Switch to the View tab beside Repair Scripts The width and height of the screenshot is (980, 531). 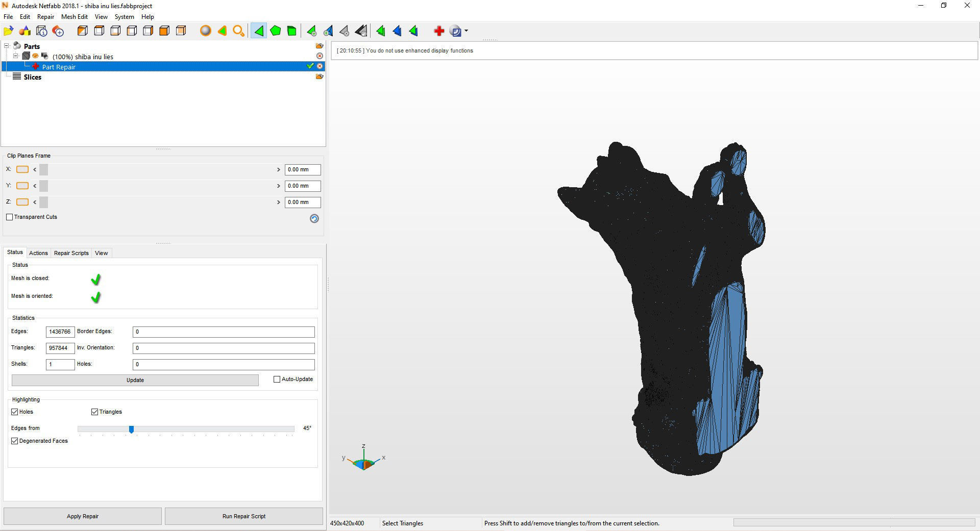(x=102, y=253)
